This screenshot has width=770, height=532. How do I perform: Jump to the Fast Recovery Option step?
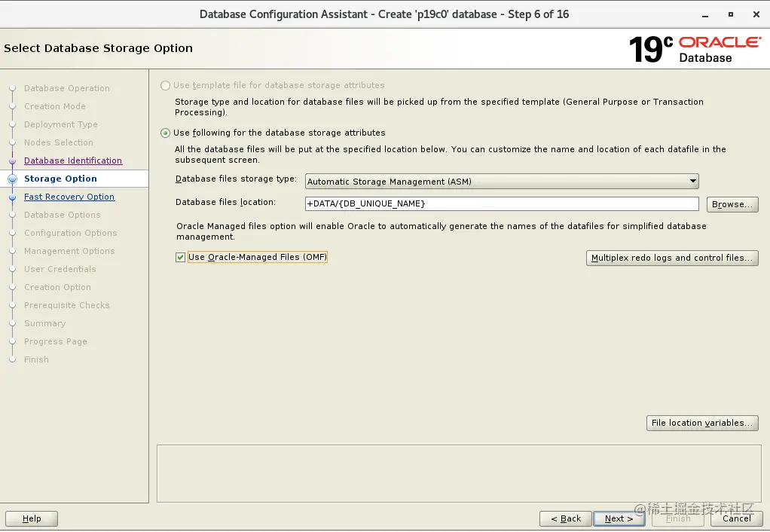(x=69, y=197)
